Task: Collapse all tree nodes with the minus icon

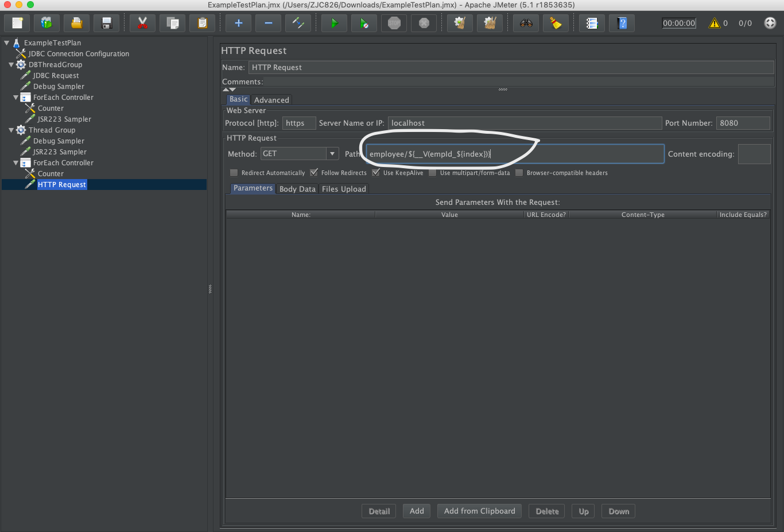Action: (268, 23)
